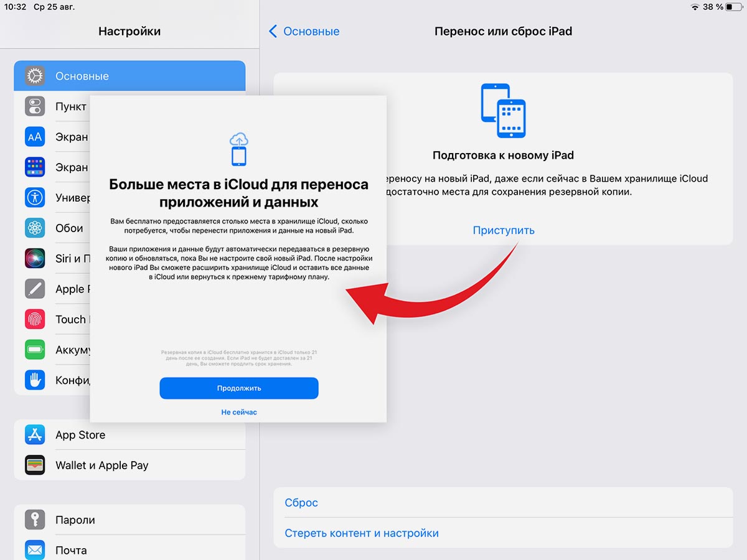
Task: Tap the Больше места в iCloud dialog heading
Action: click(238, 193)
